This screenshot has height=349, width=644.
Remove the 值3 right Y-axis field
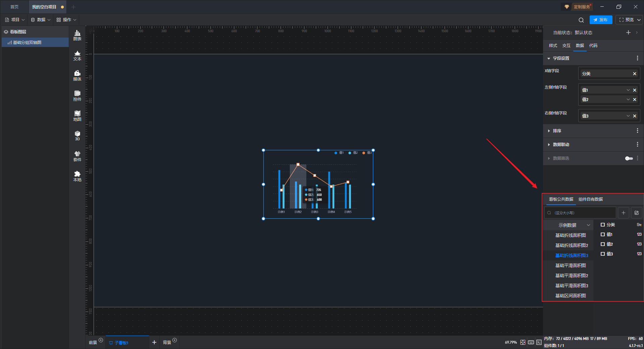pos(635,116)
